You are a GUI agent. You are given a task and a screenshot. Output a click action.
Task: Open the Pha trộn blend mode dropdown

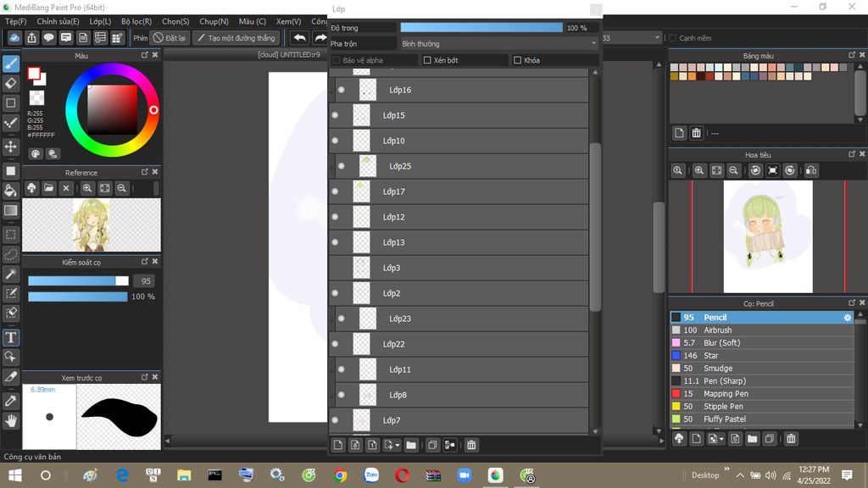click(x=498, y=44)
